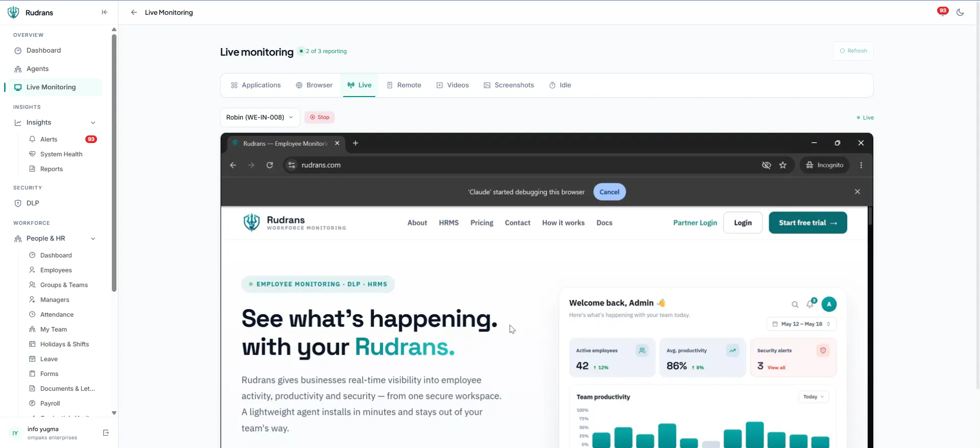
Task: Toggle dark mode moon icon
Action: [x=960, y=12]
